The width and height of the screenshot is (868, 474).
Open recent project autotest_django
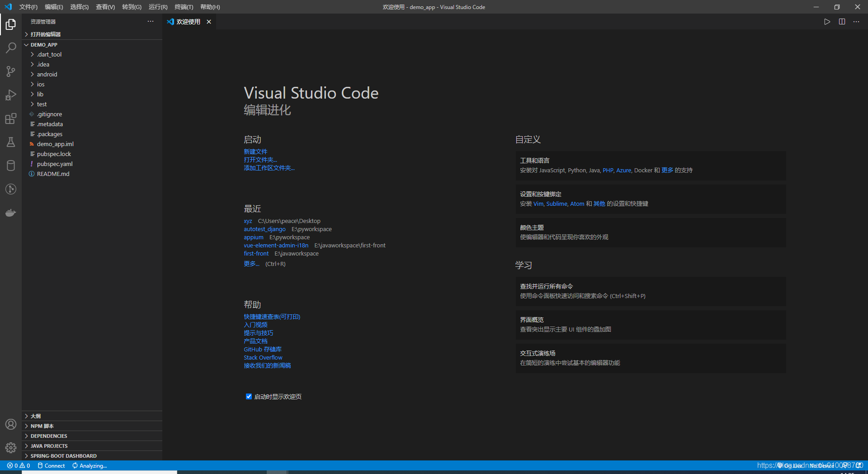coord(264,229)
